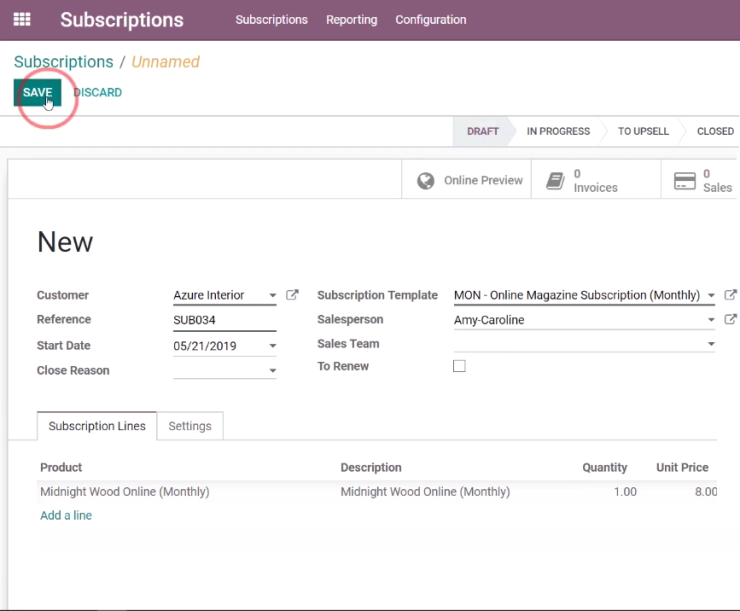Click the SAVE button

pyautogui.click(x=37, y=92)
